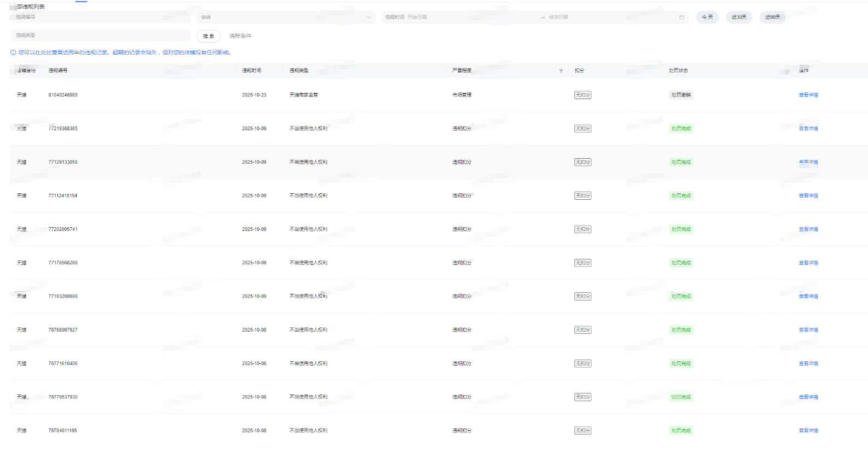Viewport: 868px width, 463px height.
Task: View details of violation 77112419194
Action: (808, 196)
